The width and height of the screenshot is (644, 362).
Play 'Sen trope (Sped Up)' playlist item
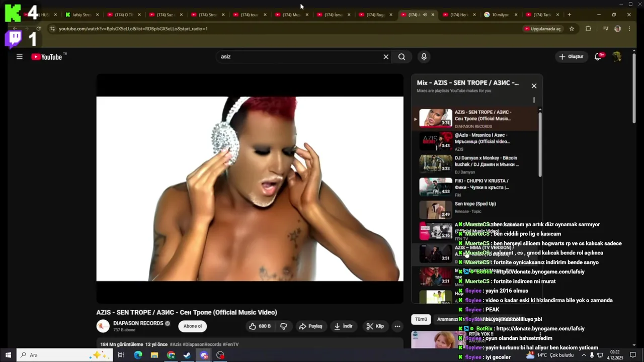pos(475,210)
